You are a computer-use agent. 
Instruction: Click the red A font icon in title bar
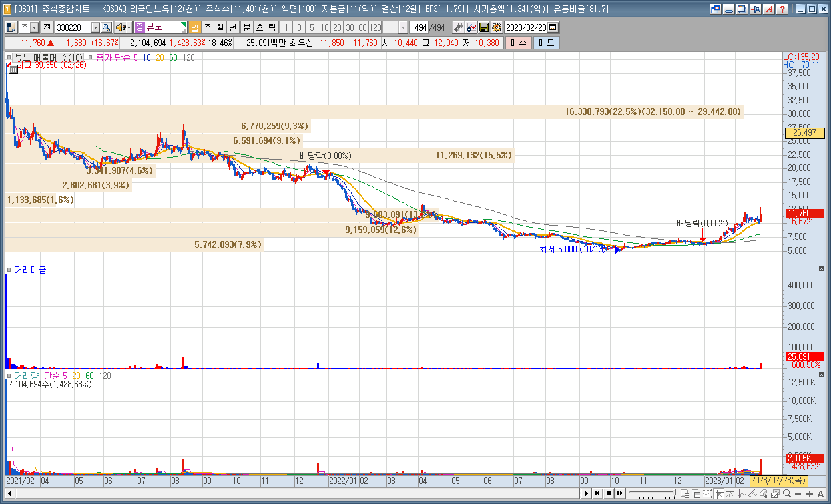point(769,9)
